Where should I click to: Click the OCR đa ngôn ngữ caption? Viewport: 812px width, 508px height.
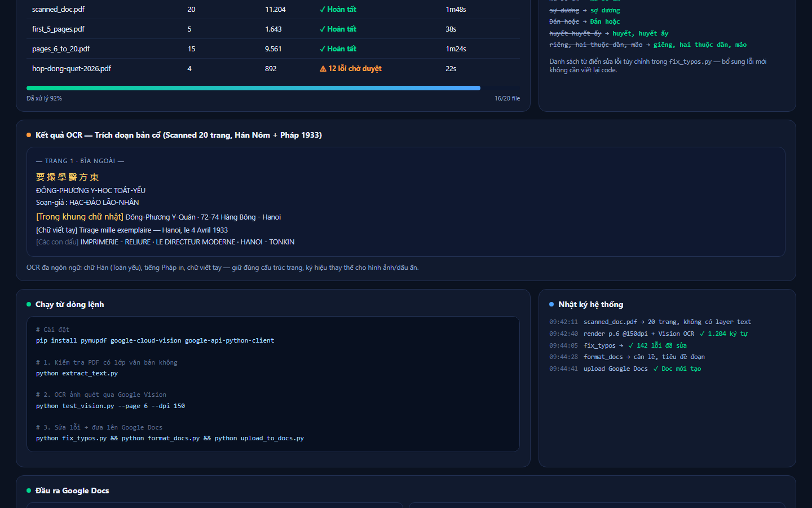[223, 268]
